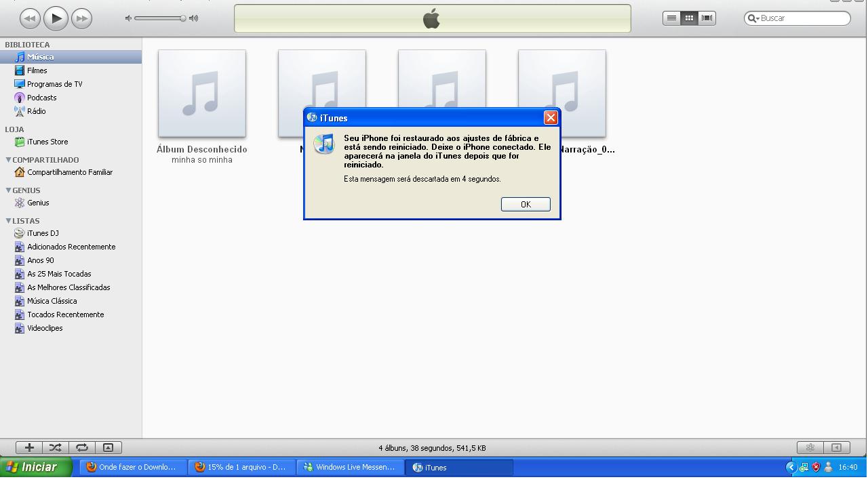Click the red security shield tray icon
Image resolution: width=868 pixels, height=488 pixels.
(x=816, y=467)
